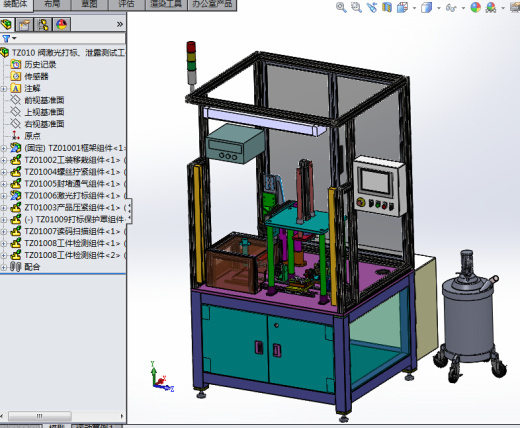Select the 原点 origin item
Screen dimensions: 520x428
coord(32,136)
